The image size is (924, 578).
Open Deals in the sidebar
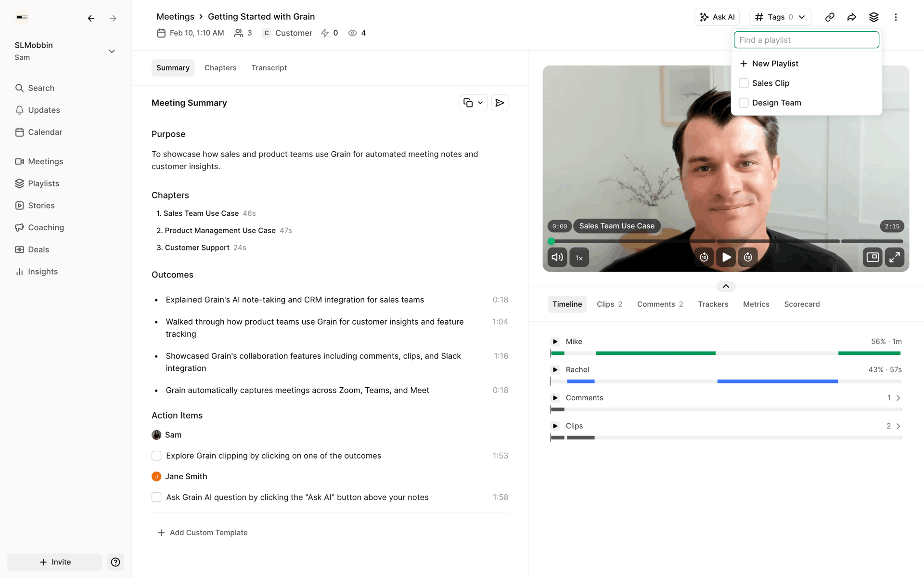pyautogui.click(x=32, y=250)
